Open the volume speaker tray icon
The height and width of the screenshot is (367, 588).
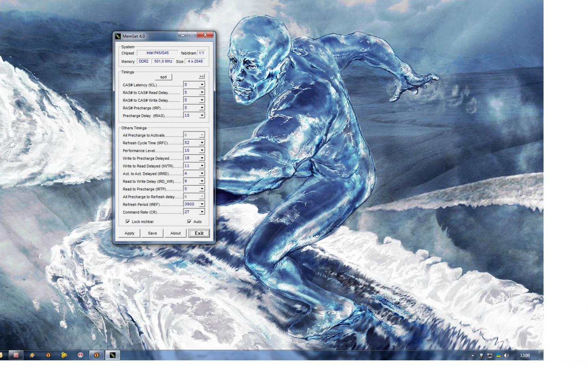(x=507, y=356)
